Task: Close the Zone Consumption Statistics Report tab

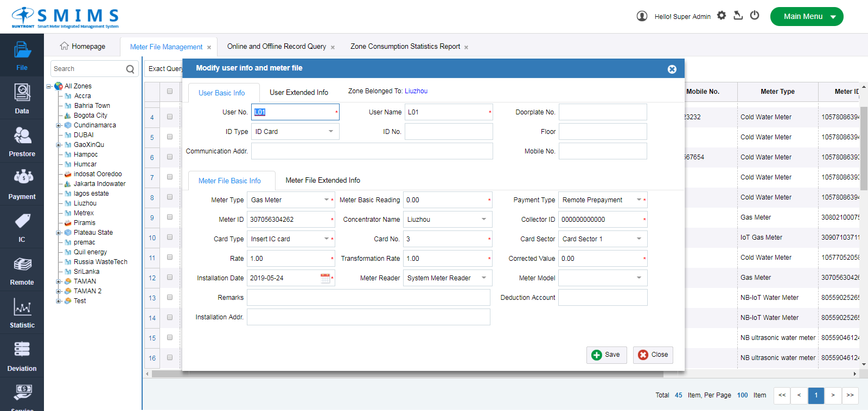Action: 467,48
